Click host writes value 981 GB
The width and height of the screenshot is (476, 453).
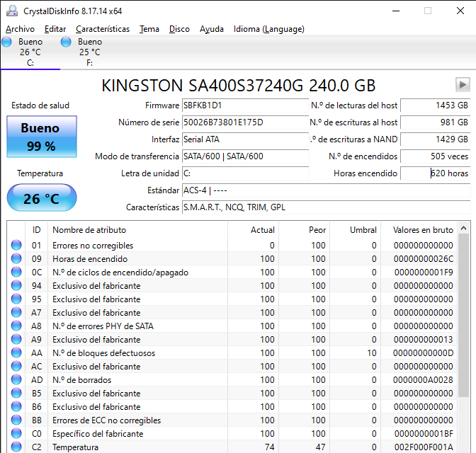tap(436, 122)
